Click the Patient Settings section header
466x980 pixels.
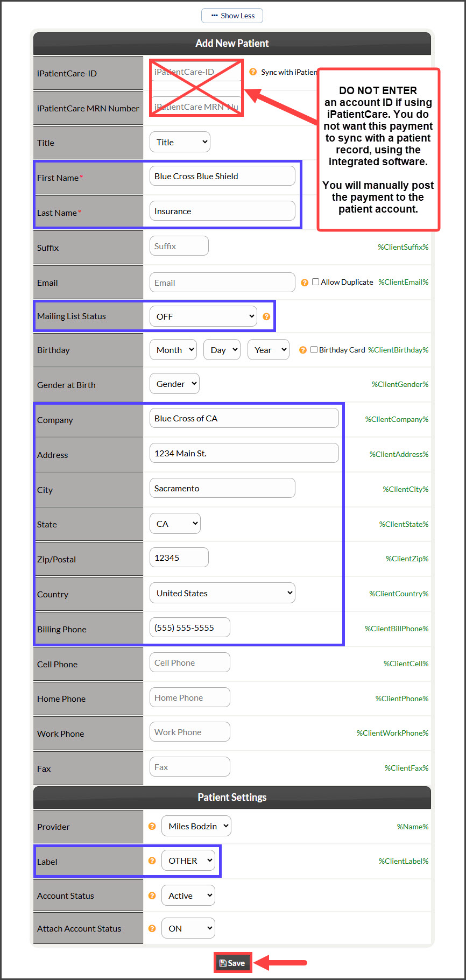click(232, 797)
